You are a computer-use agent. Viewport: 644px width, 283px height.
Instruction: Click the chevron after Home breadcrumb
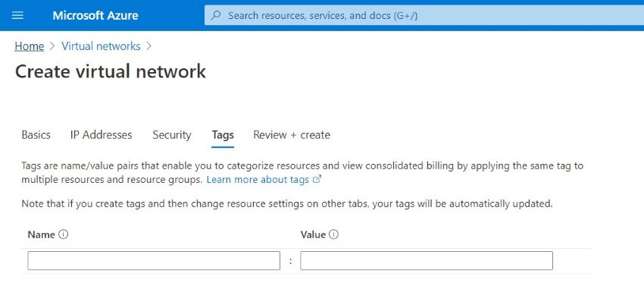tap(52, 46)
